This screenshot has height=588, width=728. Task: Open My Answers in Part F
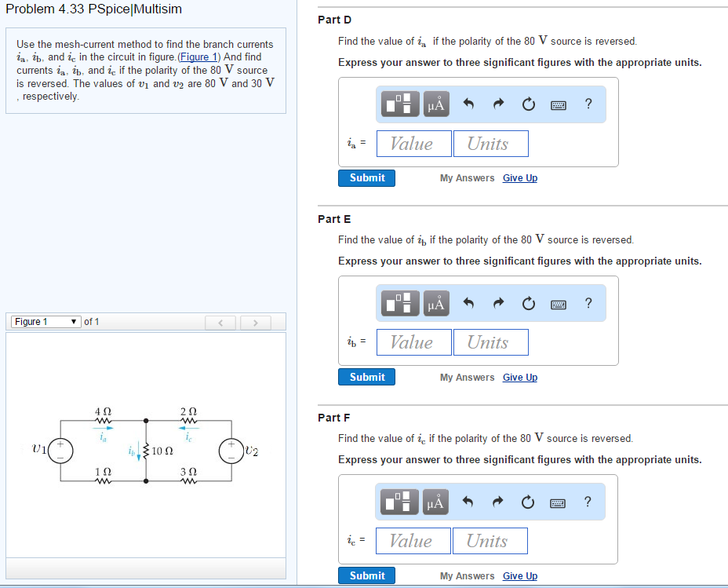coord(467,575)
